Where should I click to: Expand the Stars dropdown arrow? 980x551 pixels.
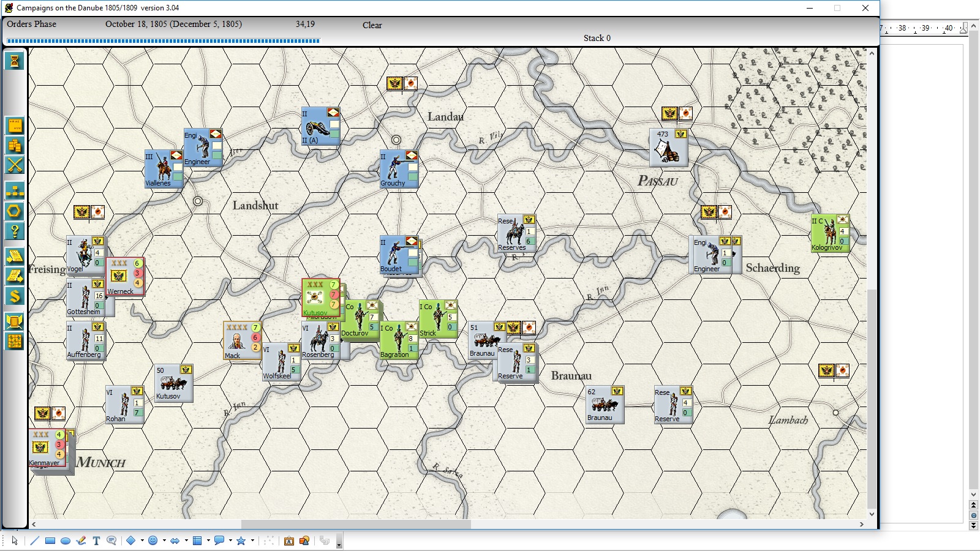252,541
